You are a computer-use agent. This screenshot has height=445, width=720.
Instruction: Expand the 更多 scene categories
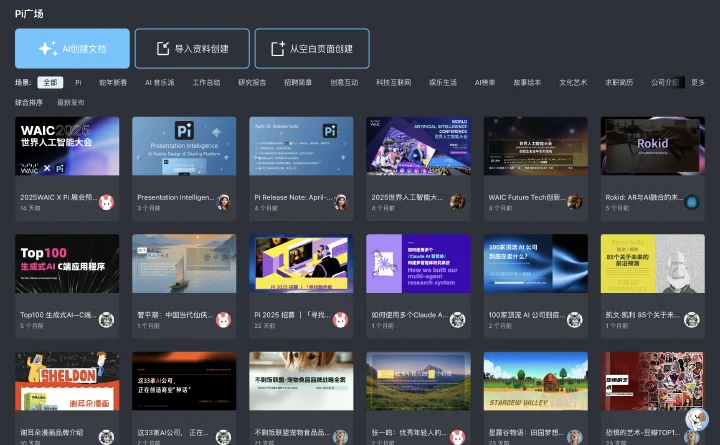(698, 83)
